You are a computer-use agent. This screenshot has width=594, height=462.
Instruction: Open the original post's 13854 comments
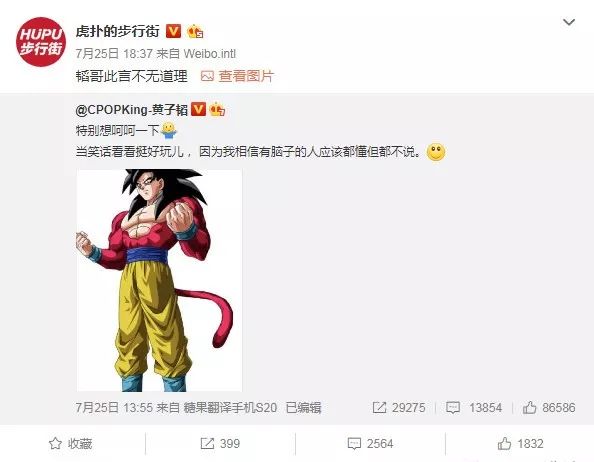click(x=474, y=407)
